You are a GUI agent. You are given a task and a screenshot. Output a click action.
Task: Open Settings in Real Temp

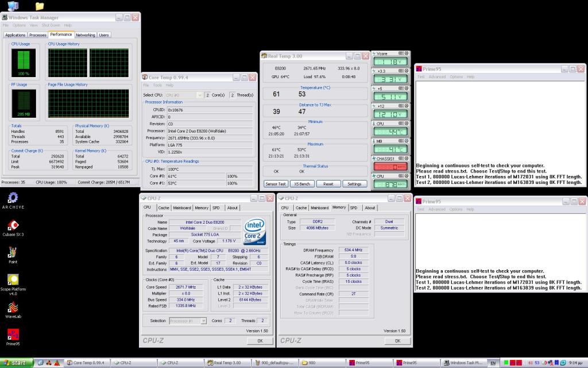(x=354, y=184)
